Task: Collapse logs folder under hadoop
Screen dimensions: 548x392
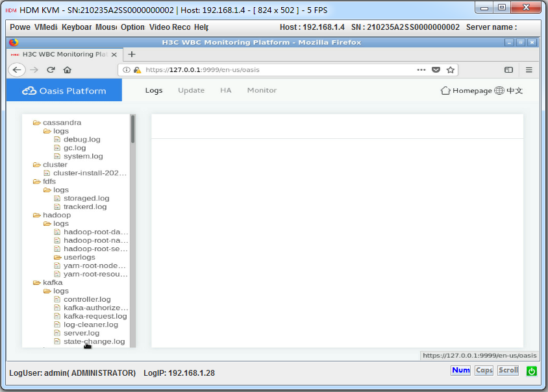Action: [x=47, y=224]
